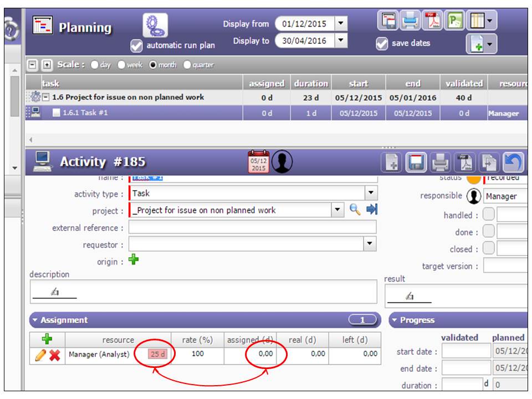Select the month scale radio button

click(153, 65)
